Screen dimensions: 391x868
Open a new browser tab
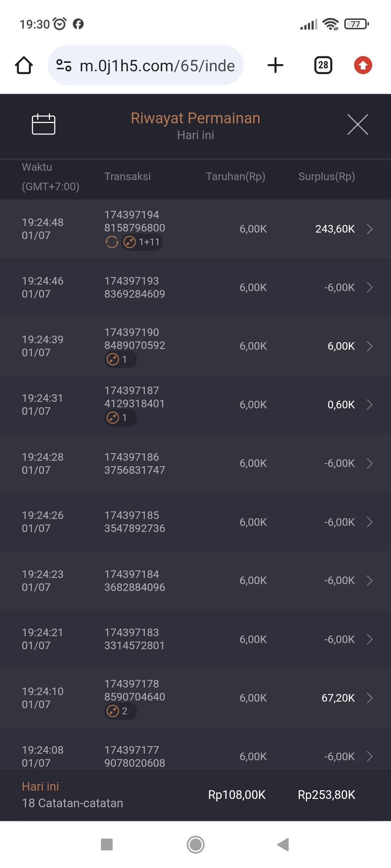click(275, 65)
